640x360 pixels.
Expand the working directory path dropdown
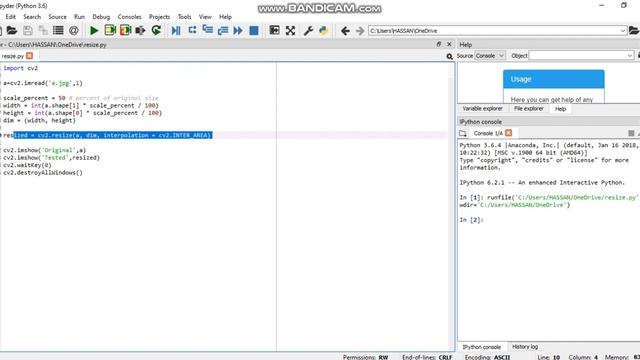click(x=623, y=31)
